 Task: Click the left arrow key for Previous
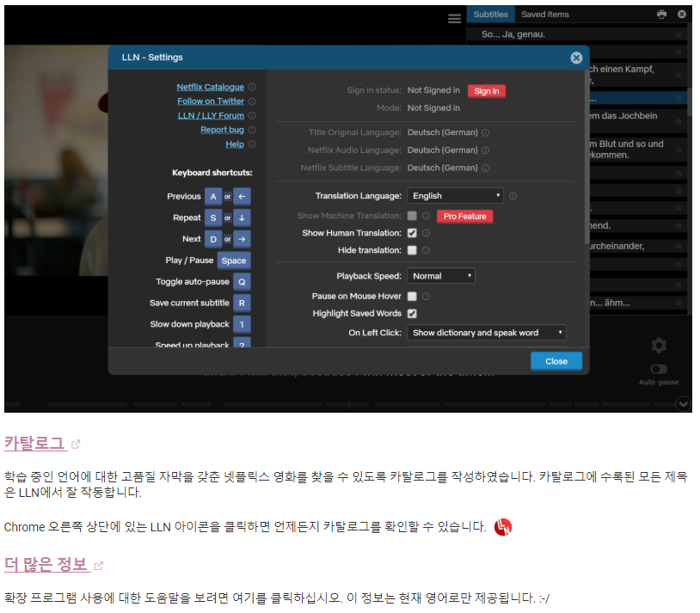[x=242, y=196]
